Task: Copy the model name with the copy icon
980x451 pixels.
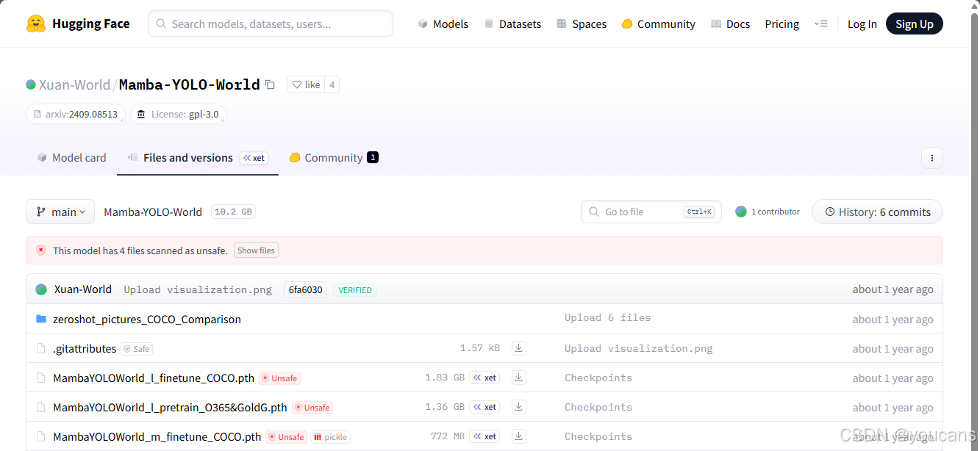Action: click(x=270, y=84)
